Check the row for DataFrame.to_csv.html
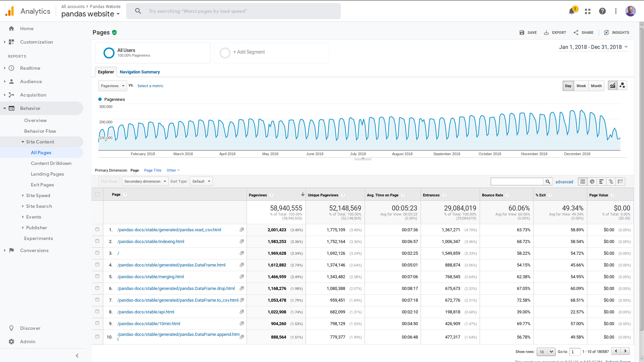Viewport: 644px width, 362px height. tap(97, 300)
